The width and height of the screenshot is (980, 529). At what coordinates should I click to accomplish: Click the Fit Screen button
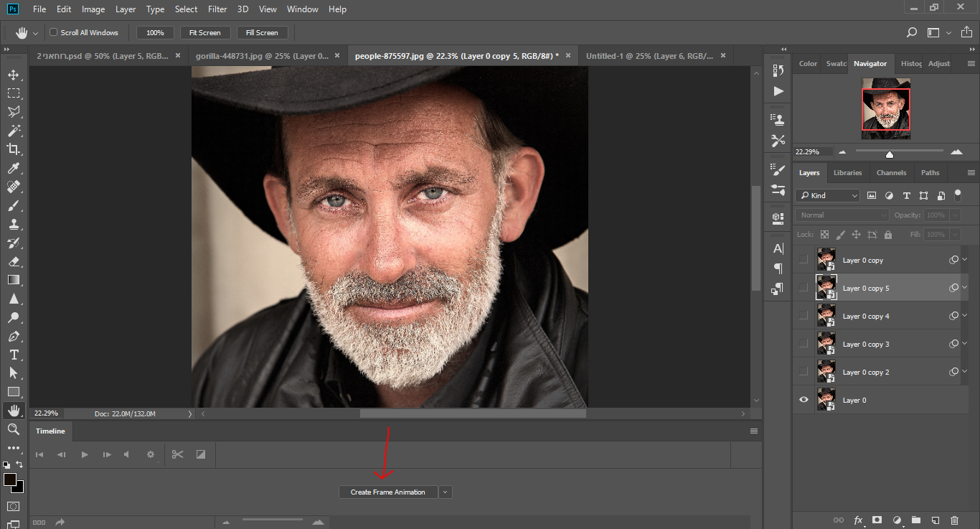pos(204,32)
